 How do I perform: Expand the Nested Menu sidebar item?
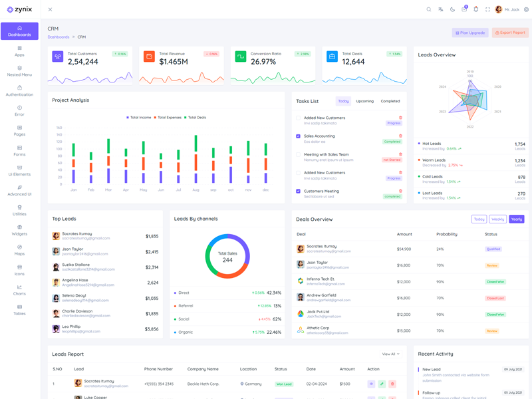(x=19, y=71)
